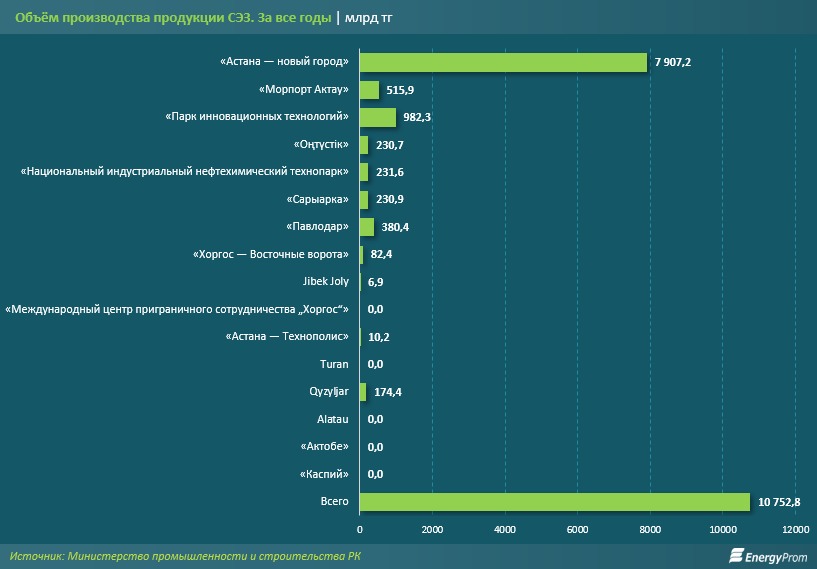Click the «Морпорт Актау» bar
This screenshot has width=817, height=569.
click(369, 90)
